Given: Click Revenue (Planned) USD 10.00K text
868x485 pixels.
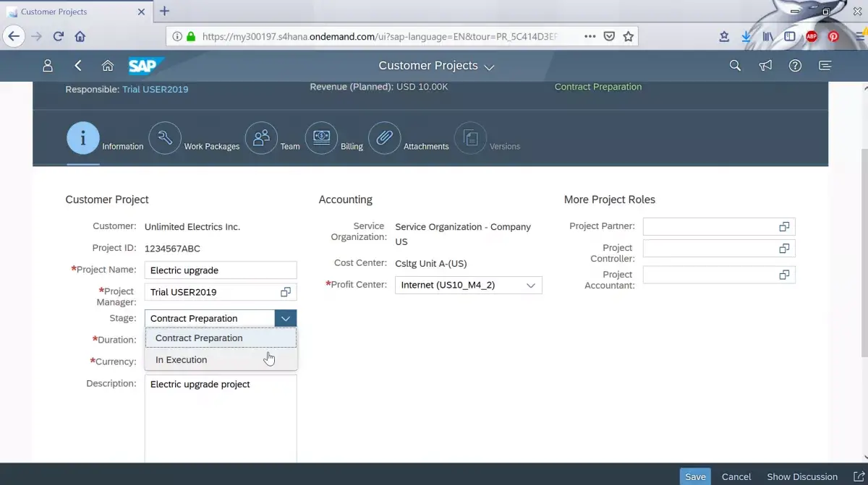Looking at the screenshot, I should point(379,87).
